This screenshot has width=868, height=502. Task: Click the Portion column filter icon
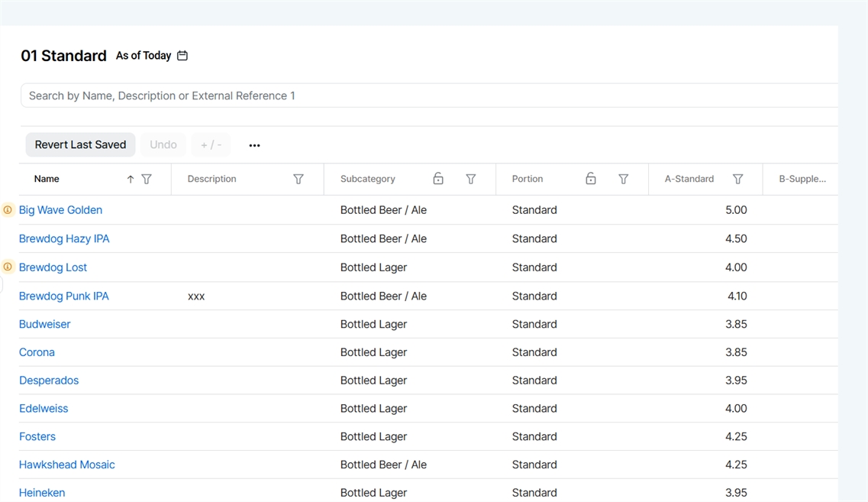pyautogui.click(x=624, y=179)
